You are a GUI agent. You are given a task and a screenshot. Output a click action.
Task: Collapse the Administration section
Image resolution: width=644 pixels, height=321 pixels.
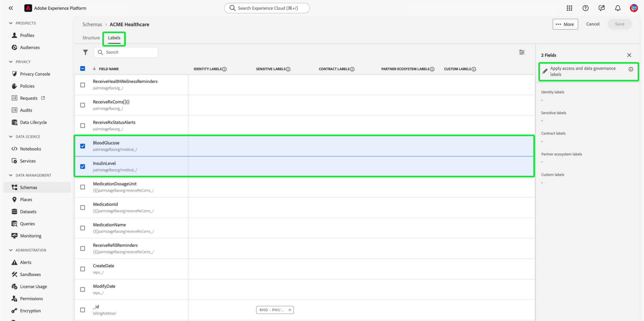click(11, 250)
